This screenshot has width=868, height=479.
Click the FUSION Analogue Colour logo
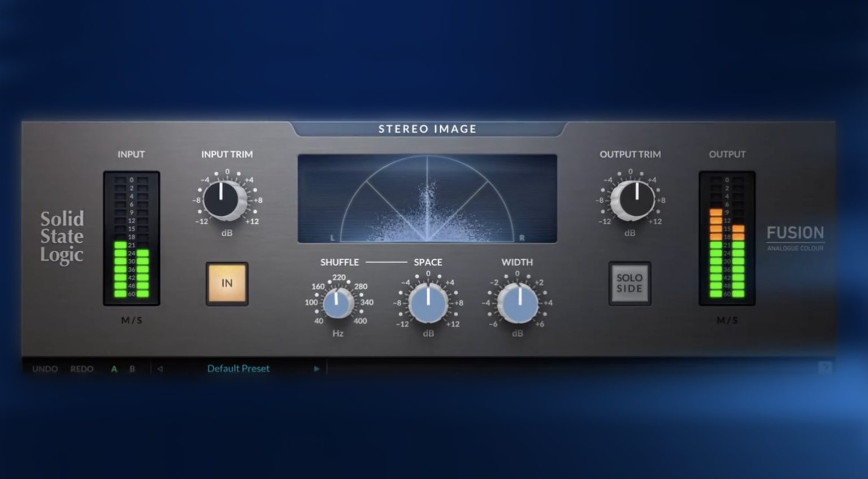click(795, 238)
